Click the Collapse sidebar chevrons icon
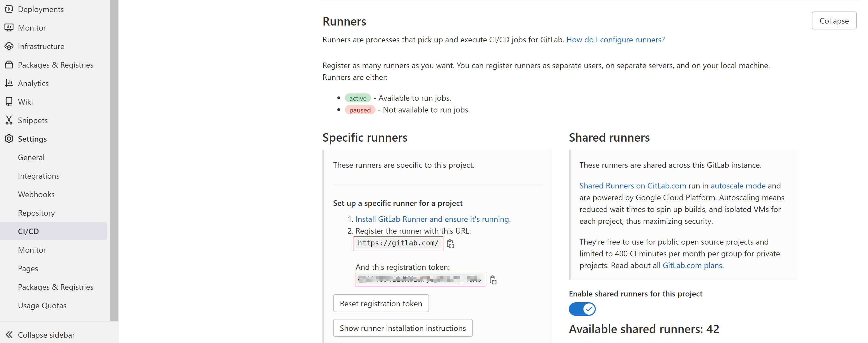The width and height of the screenshot is (868, 343). pos(9,335)
